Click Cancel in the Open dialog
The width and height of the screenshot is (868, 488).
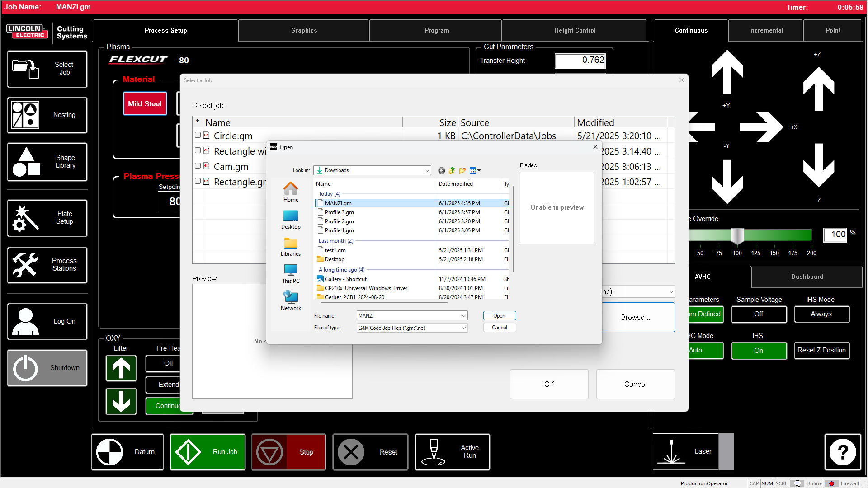pyautogui.click(x=500, y=328)
